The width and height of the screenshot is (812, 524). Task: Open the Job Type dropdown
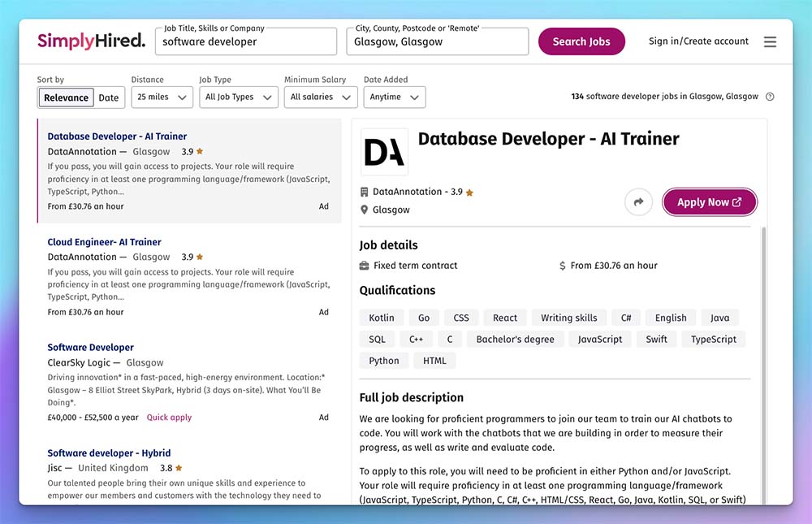[x=237, y=97]
